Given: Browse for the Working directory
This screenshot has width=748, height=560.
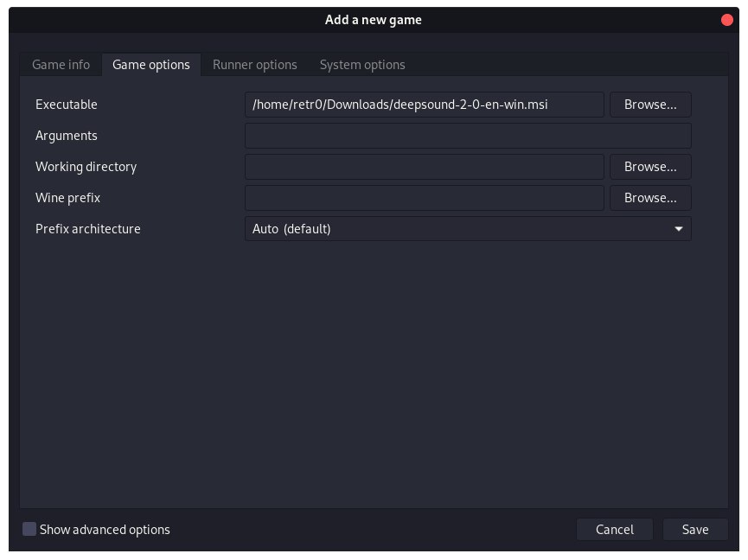Looking at the screenshot, I should pyautogui.click(x=650, y=167).
